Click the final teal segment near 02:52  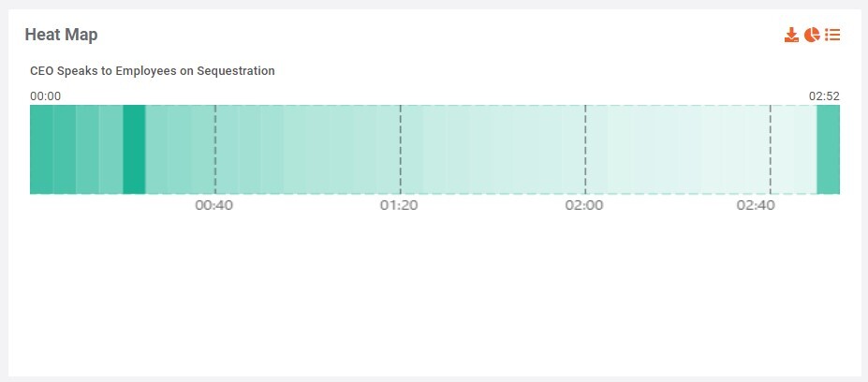(x=828, y=150)
